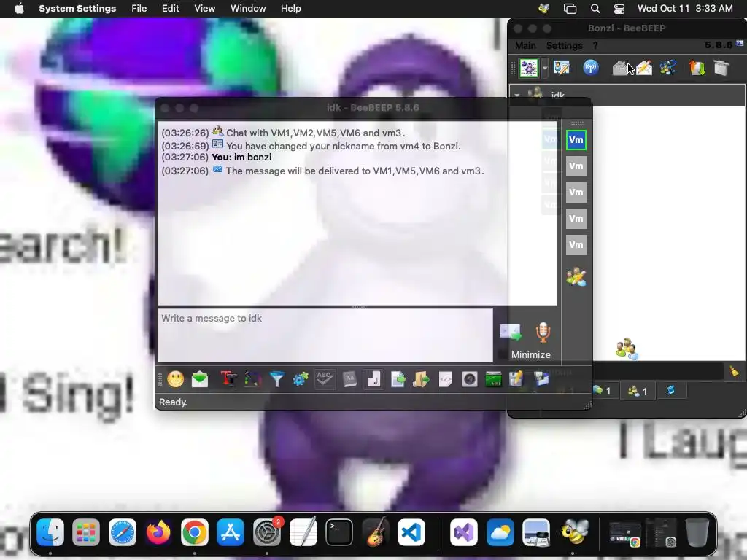Edit your profile with the vCard pencil icon

[561, 68]
